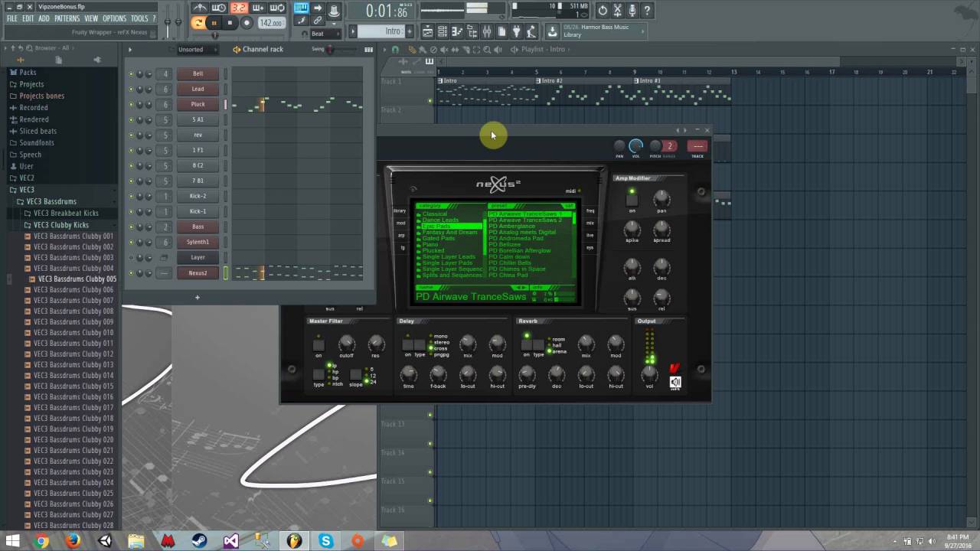The width and height of the screenshot is (980, 551).
Task: Open the FILE menu
Action: click(12, 18)
